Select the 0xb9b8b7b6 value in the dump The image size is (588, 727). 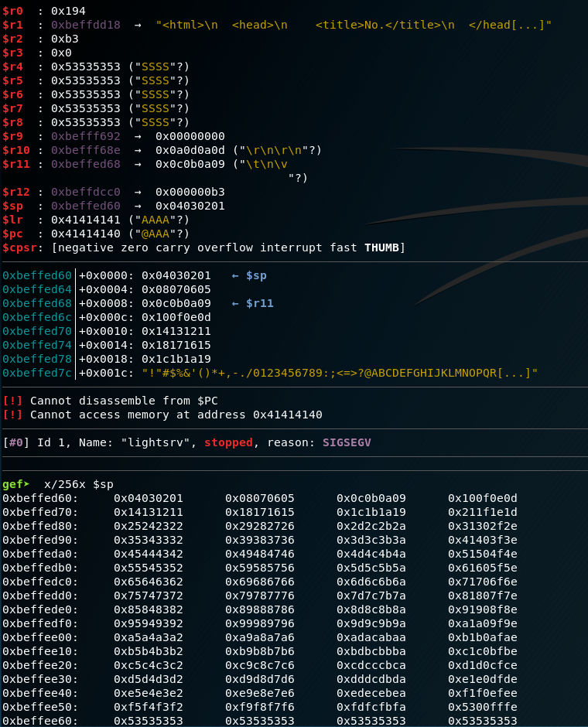[x=260, y=651]
